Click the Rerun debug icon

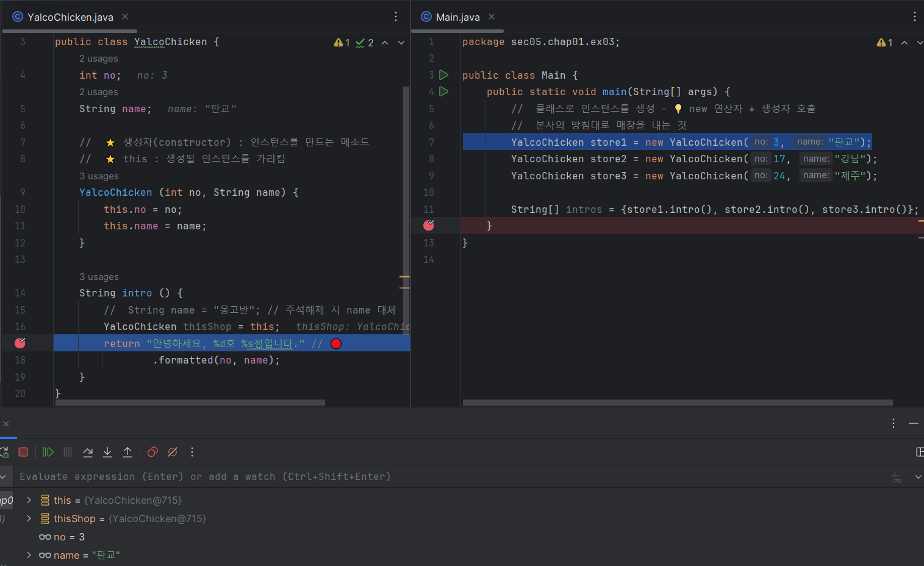point(4,452)
